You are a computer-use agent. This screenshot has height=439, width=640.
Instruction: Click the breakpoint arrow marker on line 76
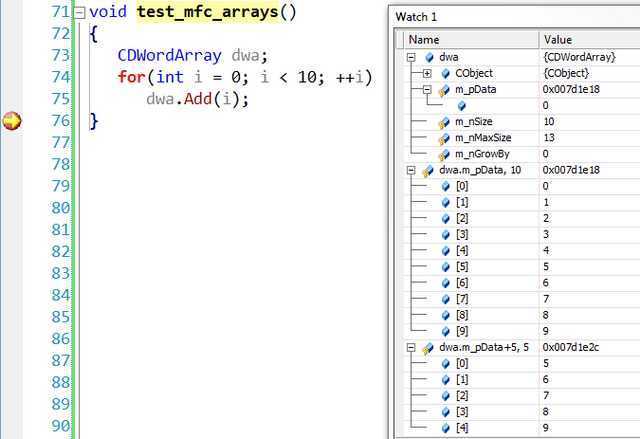[12, 121]
